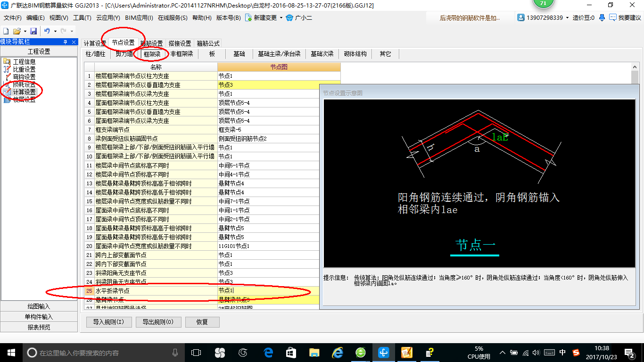Switch to the 搭接设置 tab

point(180,43)
